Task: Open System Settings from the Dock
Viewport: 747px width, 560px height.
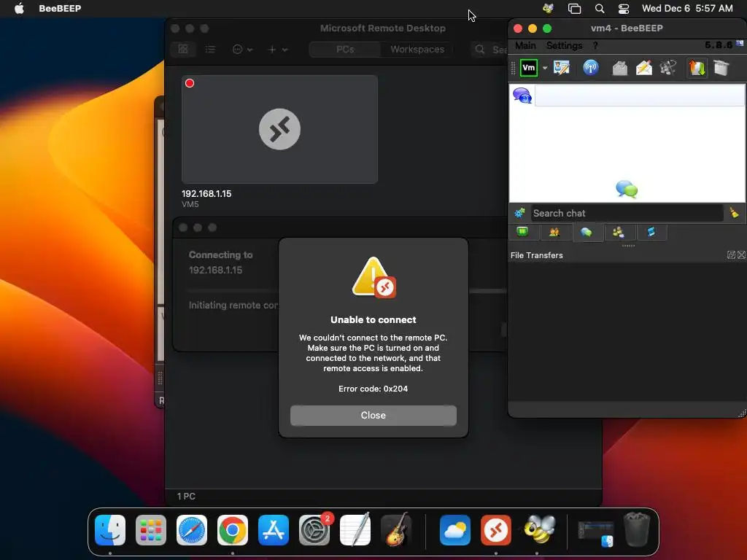Action: pos(314,530)
